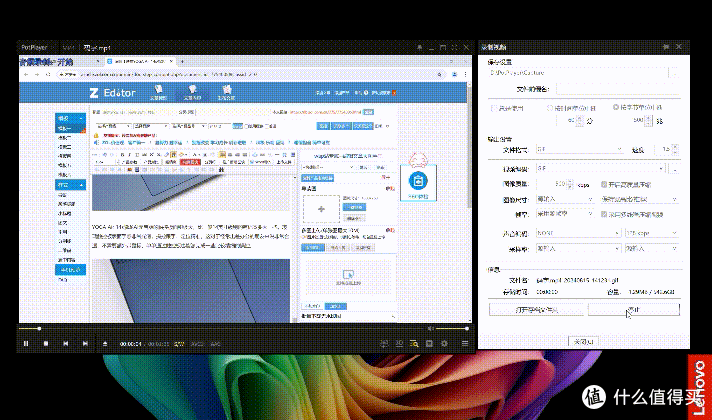712x420 pixels.
Task: Toggle the 3D mode icon
Action: pos(399,344)
